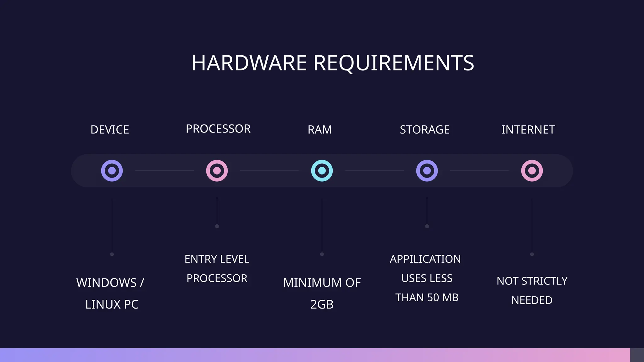
Task: Click the MINIMUM OF 2GB text
Action: click(322, 293)
